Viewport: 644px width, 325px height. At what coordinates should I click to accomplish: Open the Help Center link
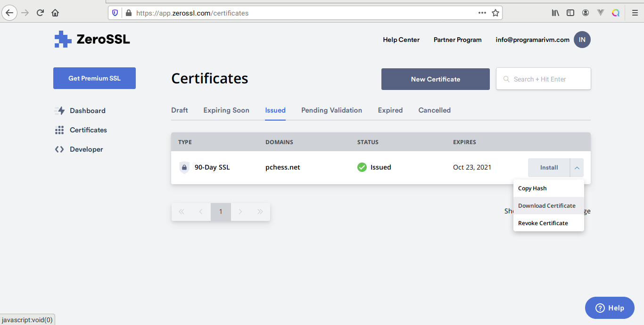point(401,40)
